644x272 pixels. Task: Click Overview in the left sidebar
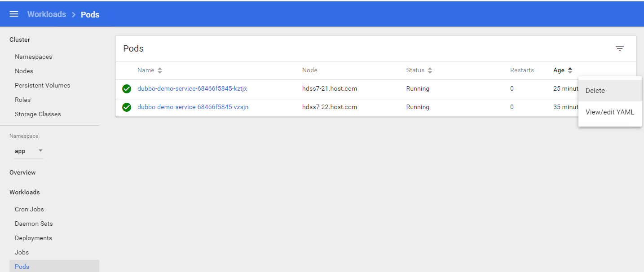coord(22,173)
